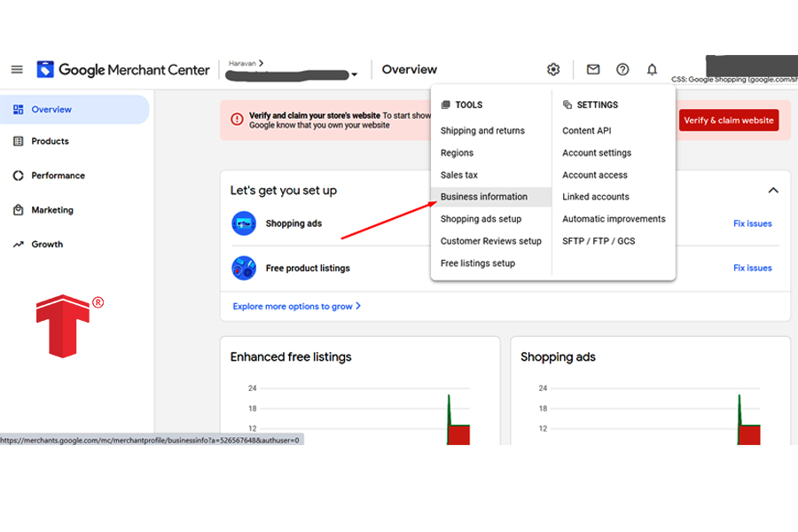Click the Let's get you set up heading
Viewport: 798px width, 532px height.
pos(284,191)
